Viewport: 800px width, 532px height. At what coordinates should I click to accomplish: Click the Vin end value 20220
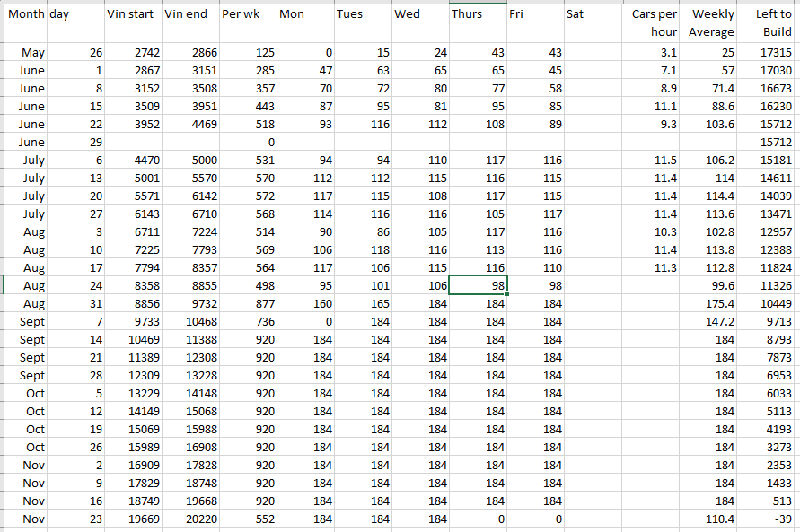(x=189, y=519)
